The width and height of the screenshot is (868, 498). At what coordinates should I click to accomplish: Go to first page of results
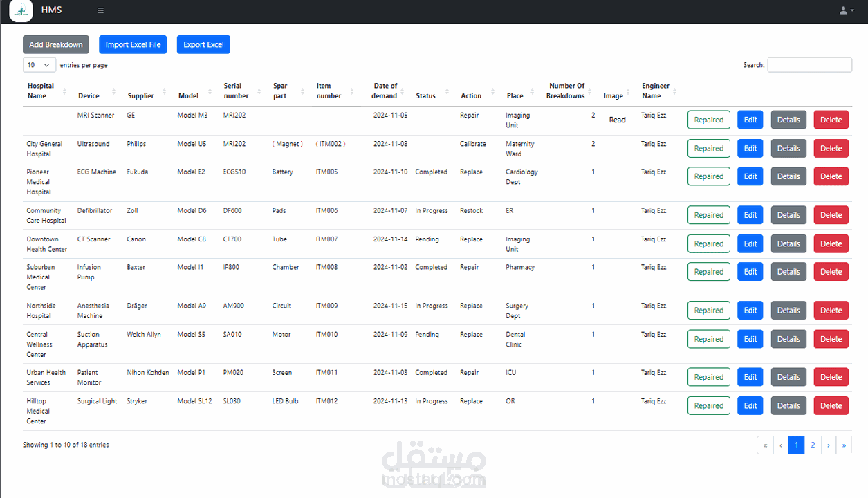tap(765, 445)
